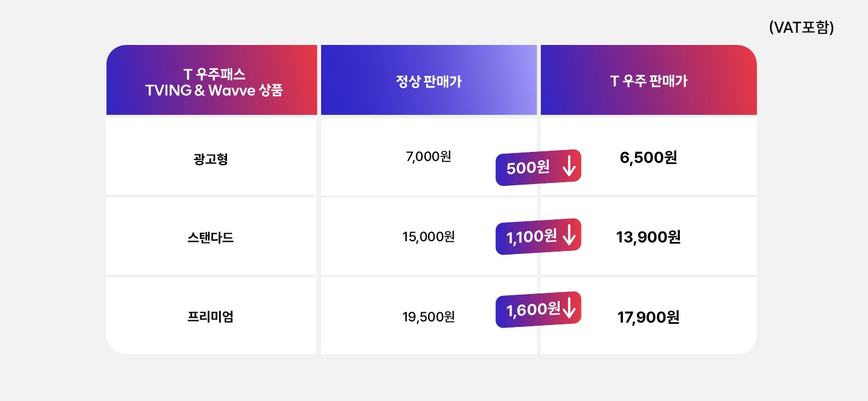Select the 광고형 plan row label
The image size is (868, 401).
pos(211,159)
